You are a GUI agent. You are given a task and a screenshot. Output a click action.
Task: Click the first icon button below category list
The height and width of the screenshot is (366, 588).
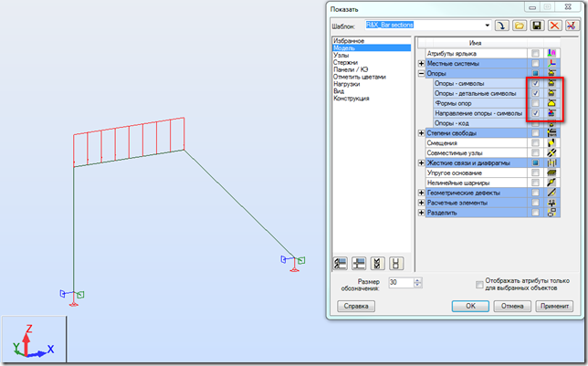click(340, 263)
